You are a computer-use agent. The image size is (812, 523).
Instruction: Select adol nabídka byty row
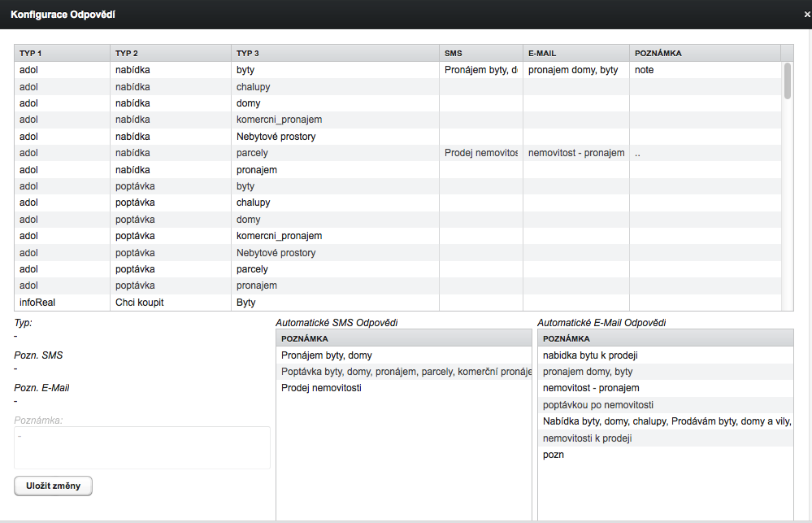point(397,70)
